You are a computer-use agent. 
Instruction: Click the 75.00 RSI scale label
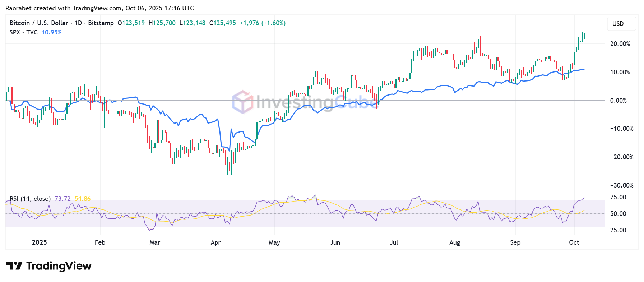tap(618, 197)
